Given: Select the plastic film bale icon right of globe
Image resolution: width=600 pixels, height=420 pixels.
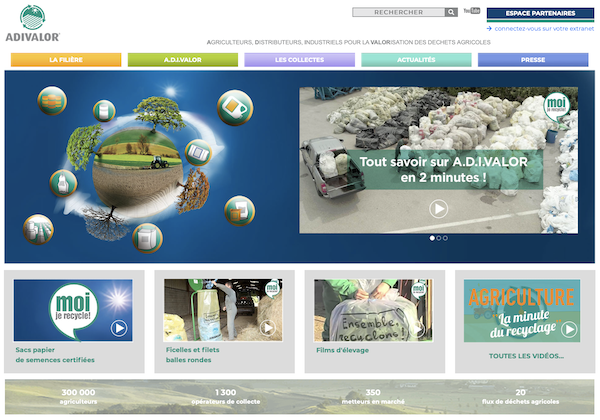Looking at the screenshot, I should click(198, 153).
